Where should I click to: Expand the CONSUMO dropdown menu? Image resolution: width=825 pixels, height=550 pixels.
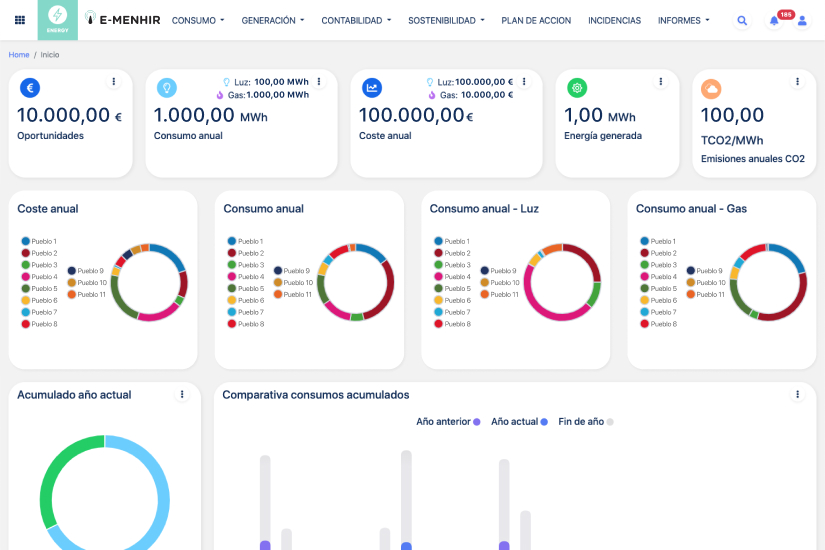tap(198, 21)
